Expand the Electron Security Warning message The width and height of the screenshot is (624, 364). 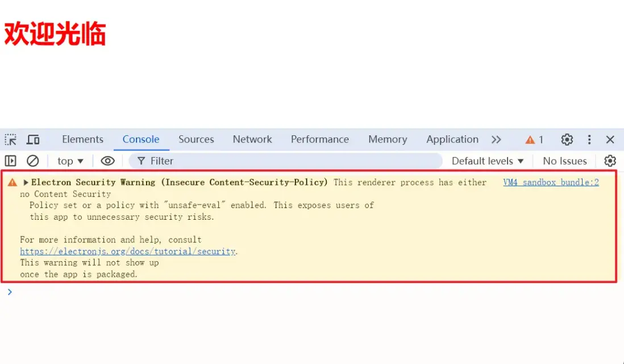26,183
